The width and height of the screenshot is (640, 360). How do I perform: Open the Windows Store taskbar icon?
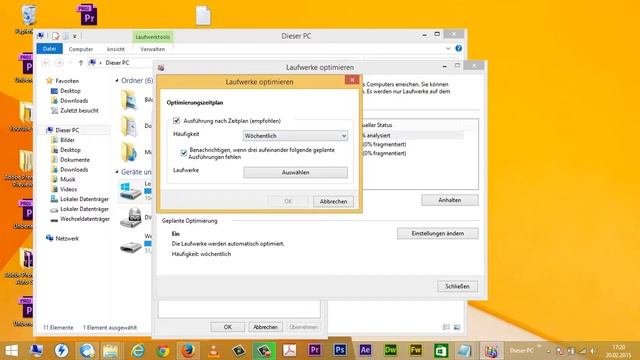tap(441, 351)
